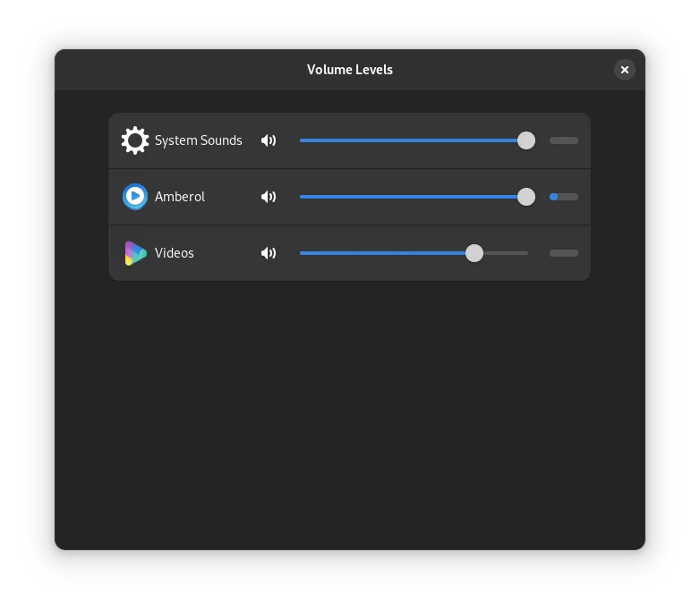Click the System Sounds level meter bar
This screenshot has width=700, height=610.
pos(564,140)
